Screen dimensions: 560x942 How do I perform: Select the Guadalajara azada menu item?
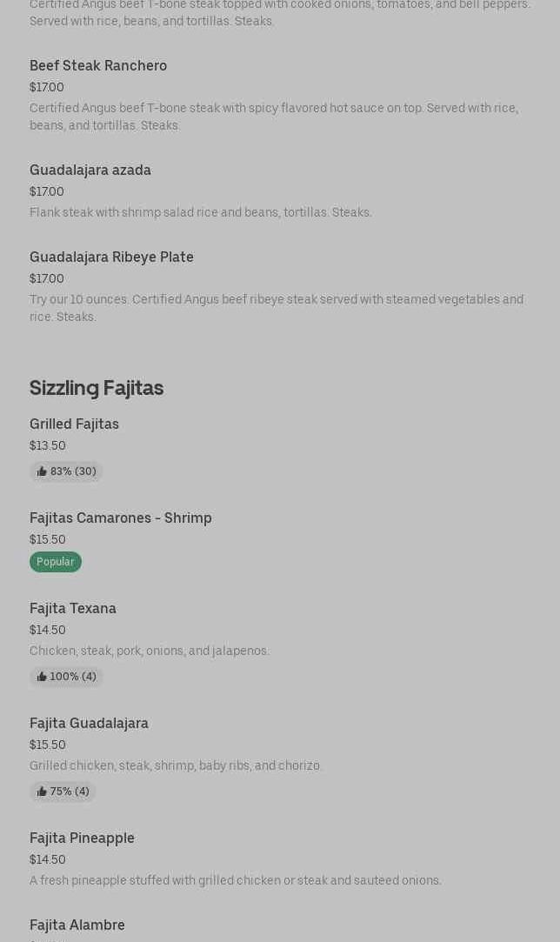[x=90, y=170]
